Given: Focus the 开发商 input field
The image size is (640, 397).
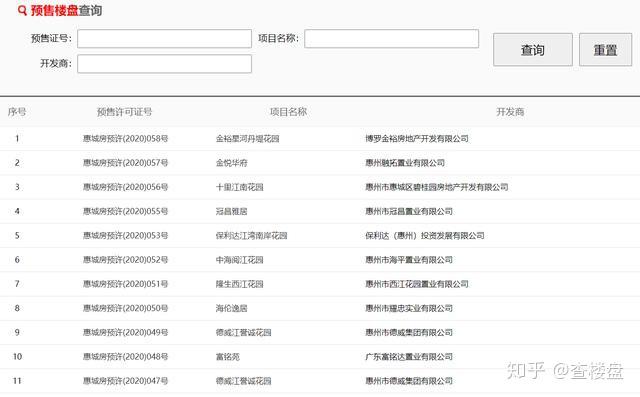Looking at the screenshot, I should 164,64.
